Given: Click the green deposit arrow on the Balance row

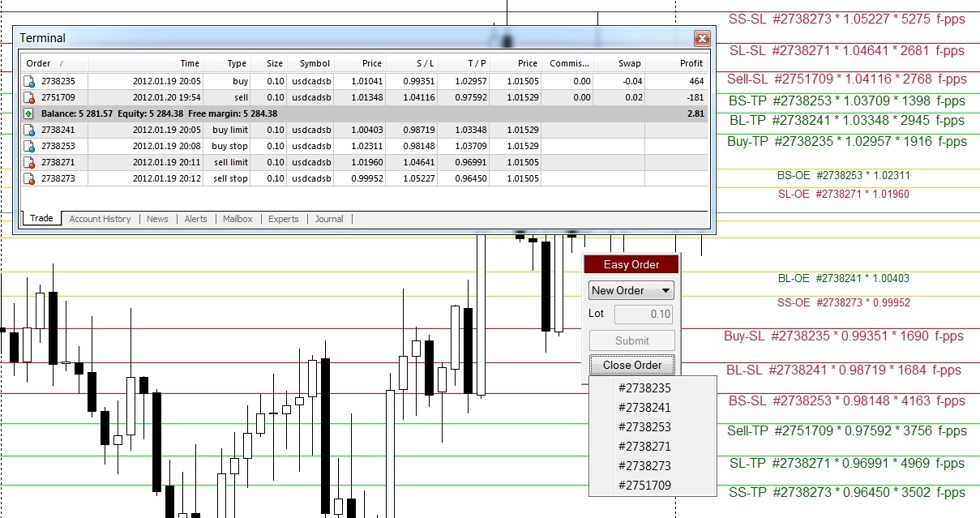Looking at the screenshot, I should click(28, 113).
